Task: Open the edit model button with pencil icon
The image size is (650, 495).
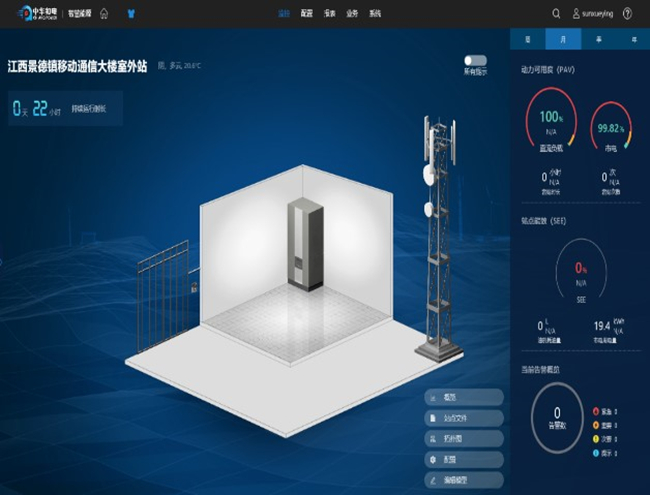Action: 464,480
